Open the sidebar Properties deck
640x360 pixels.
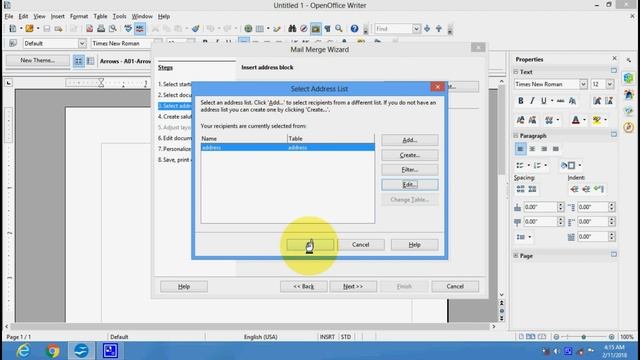[x=629, y=78]
